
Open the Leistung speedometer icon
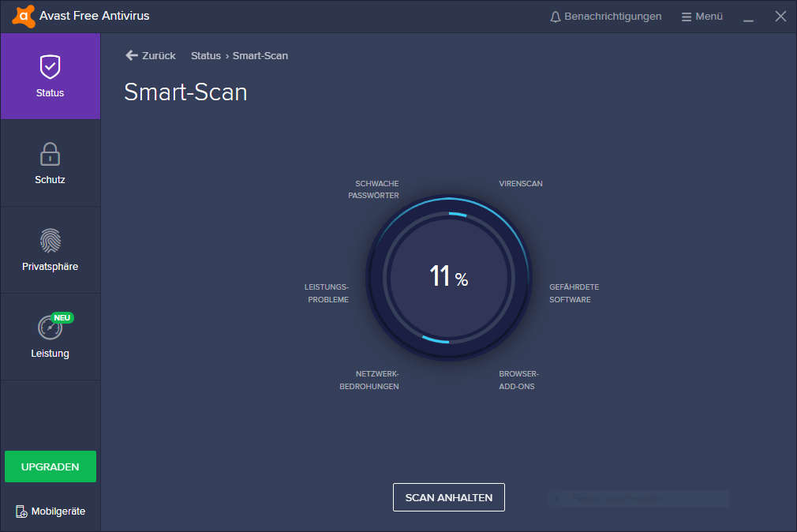[50, 327]
